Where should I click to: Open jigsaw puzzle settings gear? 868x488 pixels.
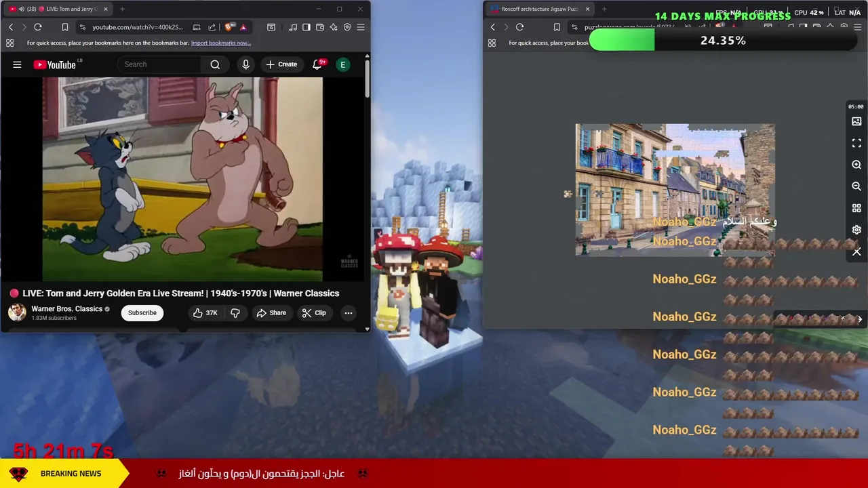click(856, 230)
